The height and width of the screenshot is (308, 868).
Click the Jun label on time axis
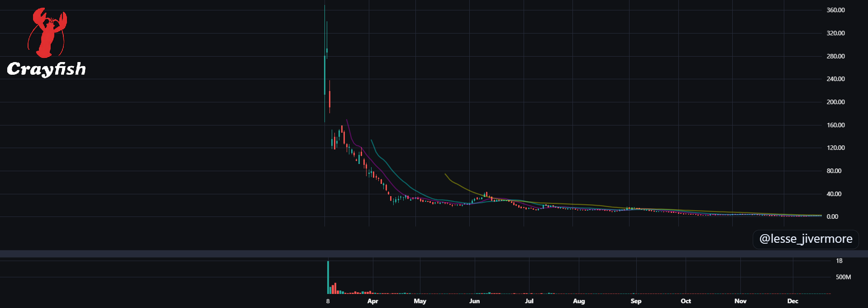(474, 301)
